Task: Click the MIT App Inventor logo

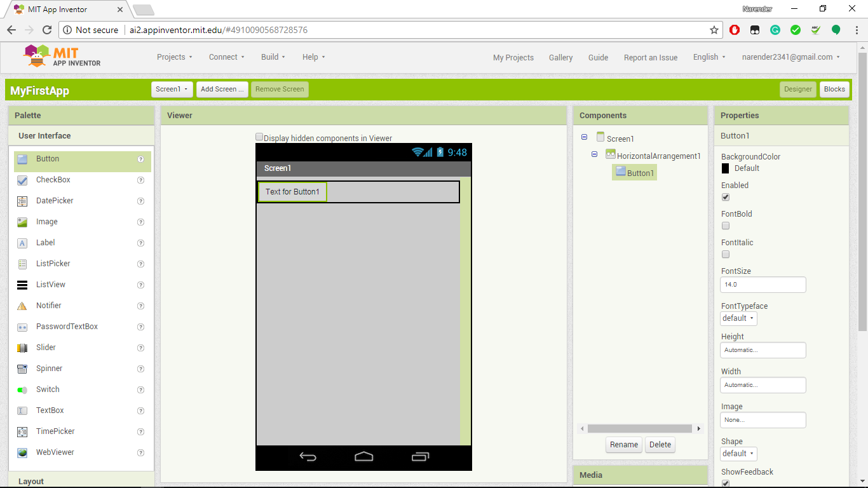Action: pyautogui.click(x=62, y=56)
